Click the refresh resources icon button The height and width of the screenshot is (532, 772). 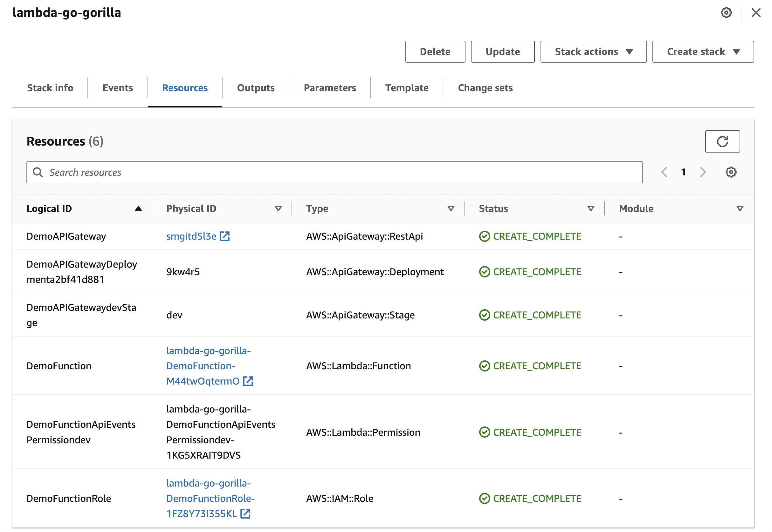pos(722,141)
